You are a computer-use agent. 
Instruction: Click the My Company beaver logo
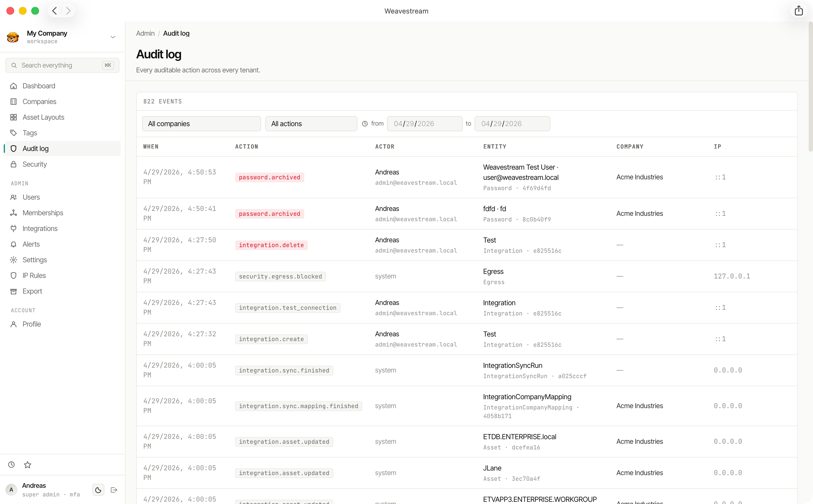pos(13,37)
